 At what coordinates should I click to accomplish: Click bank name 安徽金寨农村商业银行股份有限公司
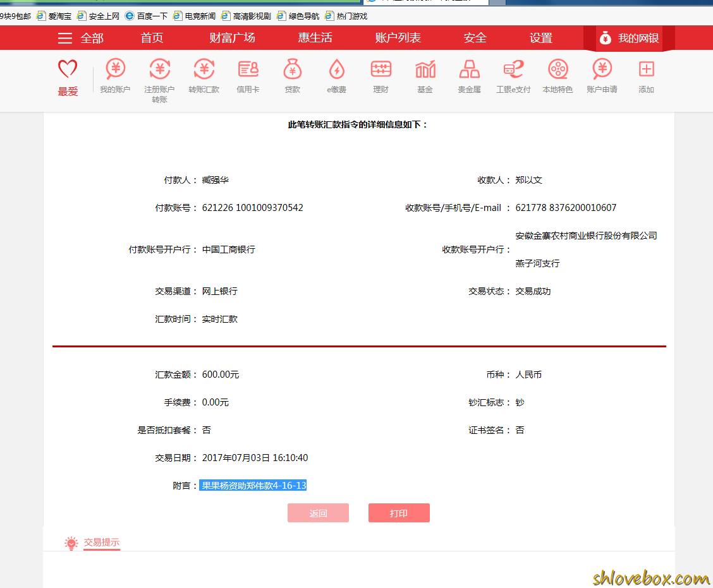coord(586,236)
